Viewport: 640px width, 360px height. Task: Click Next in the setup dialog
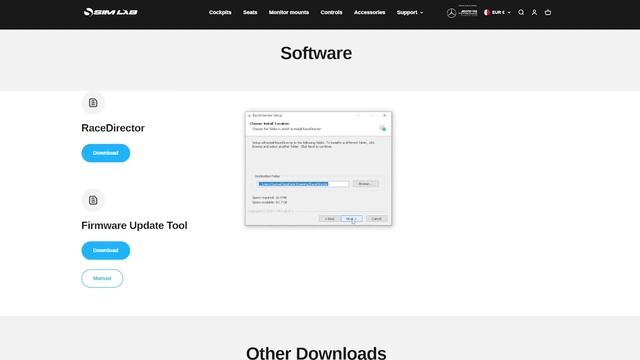[351, 219]
